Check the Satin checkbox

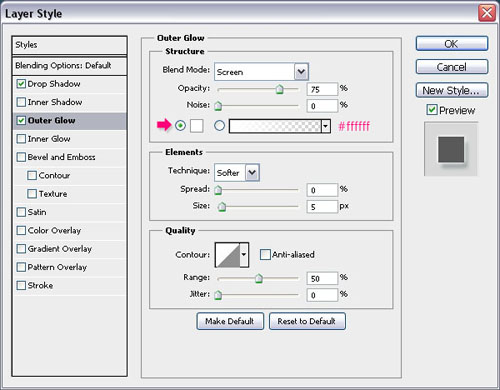click(21, 212)
